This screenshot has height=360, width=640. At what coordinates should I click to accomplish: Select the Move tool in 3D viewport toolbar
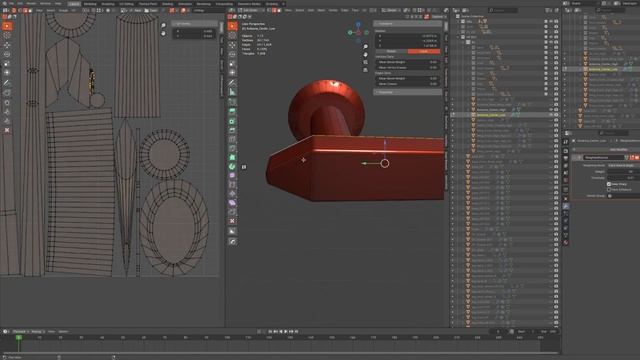click(x=232, y=45)
